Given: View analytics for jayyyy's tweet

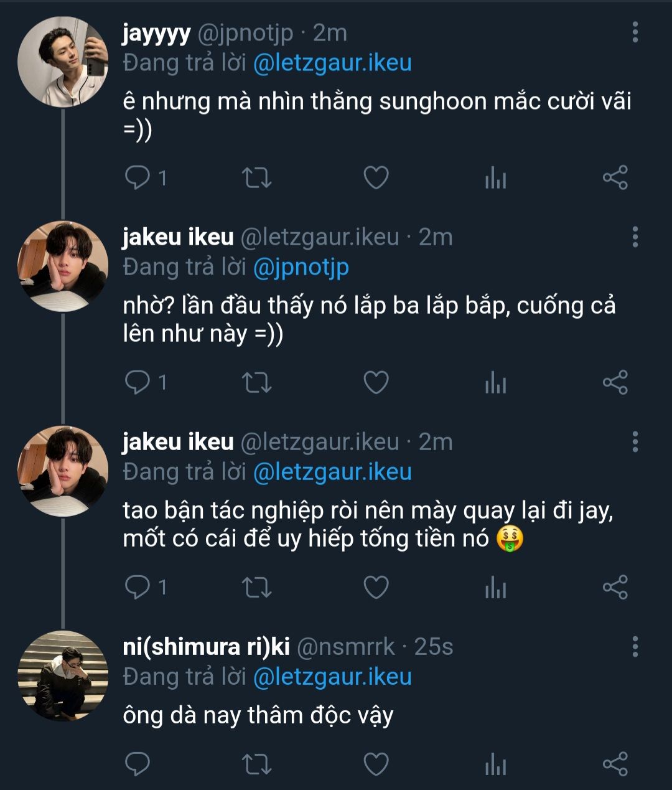Looking at the screenshot, I should [495, 179].
